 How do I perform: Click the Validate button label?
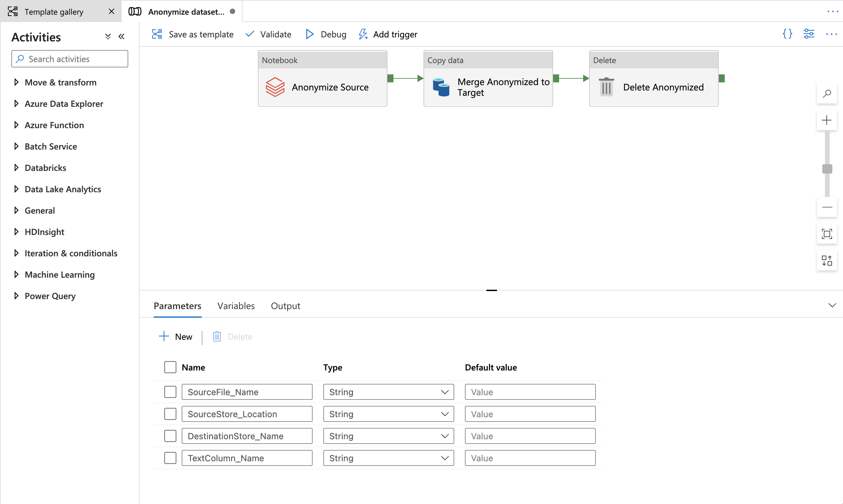(x=276, y=34)
